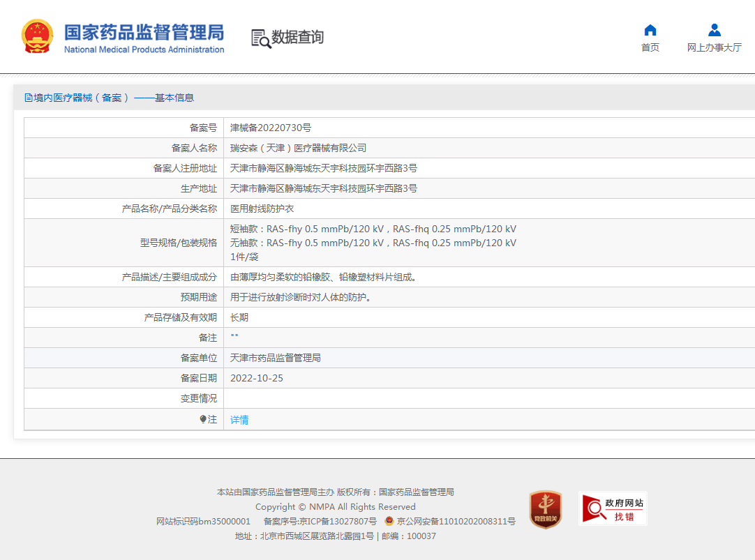Click the person icon above 网上办事大厅
The width and height of the screenshot is (755, 560).
tap(714, 29)
